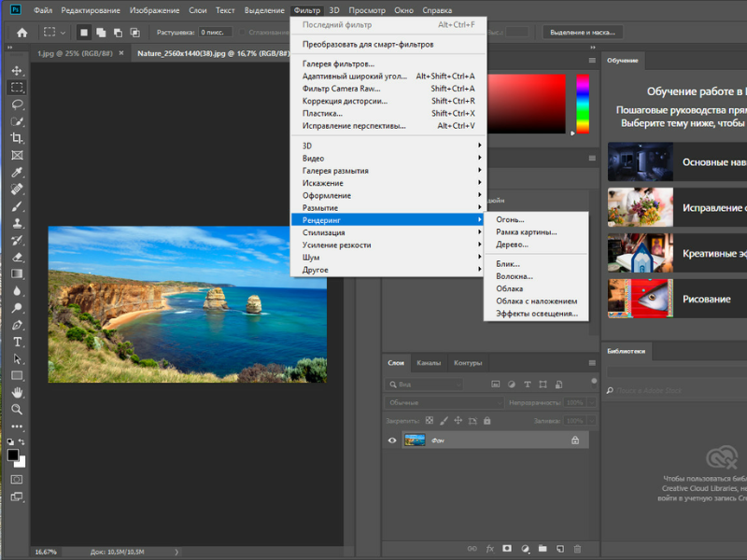Image resolution: width=747 pixels, height=560 pixels.
Task: Click the Выделение и маска button
Action: click(582, 32)
